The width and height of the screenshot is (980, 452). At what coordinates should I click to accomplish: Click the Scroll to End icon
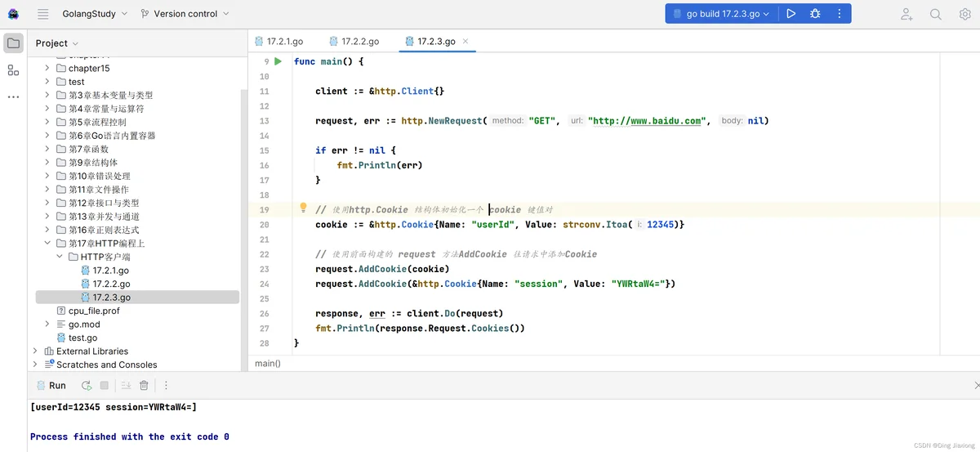pyautogui.click(x=126, y=385)
